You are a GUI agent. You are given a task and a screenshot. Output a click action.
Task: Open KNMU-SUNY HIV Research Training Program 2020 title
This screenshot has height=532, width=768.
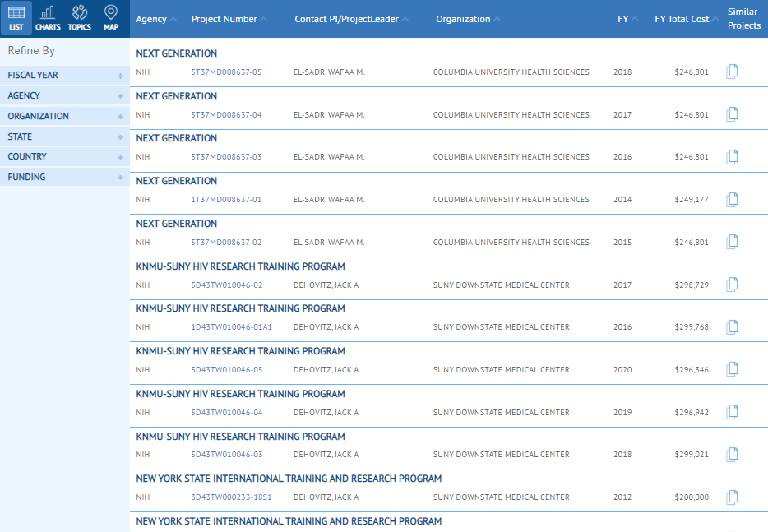pyautogui.click(x=240, y=351)
